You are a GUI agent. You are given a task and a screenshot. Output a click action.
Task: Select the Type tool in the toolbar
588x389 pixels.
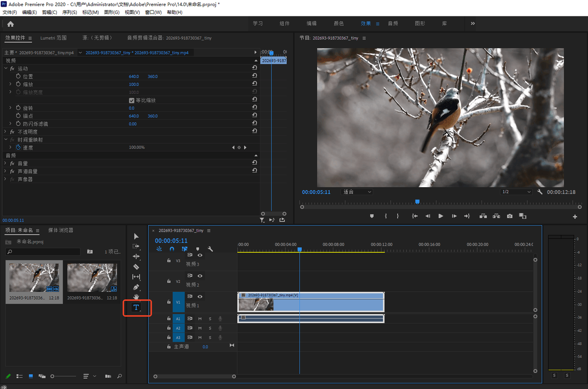coord(136,307)
